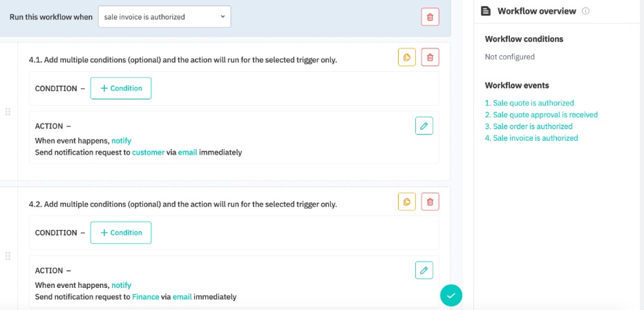
Task: Open 'Sale quote is authorized' workflow event
Action: tap(529, 103)
